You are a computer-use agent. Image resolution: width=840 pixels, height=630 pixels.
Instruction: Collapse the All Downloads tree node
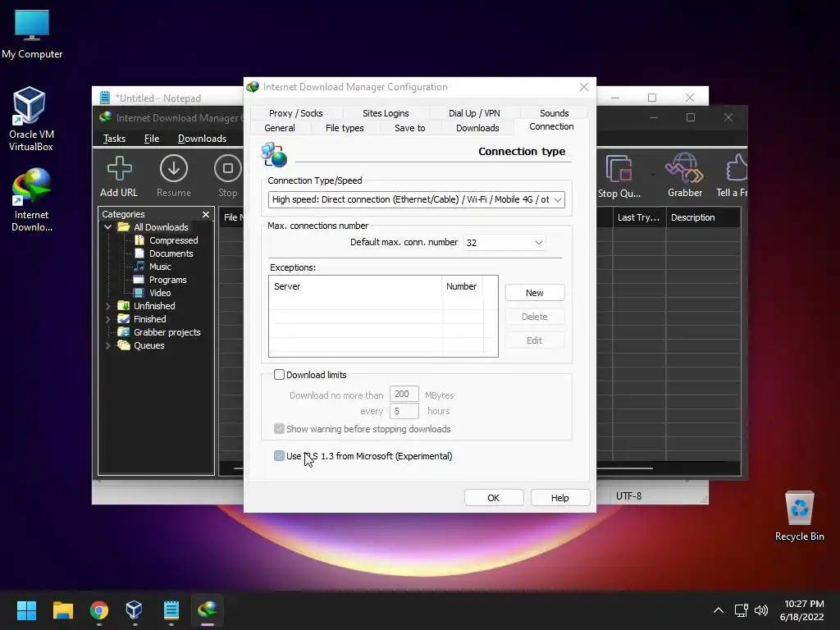108,227
